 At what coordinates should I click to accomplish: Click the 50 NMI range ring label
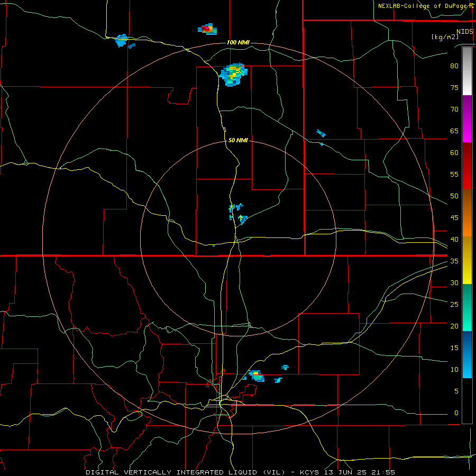(x=238, y=140)
